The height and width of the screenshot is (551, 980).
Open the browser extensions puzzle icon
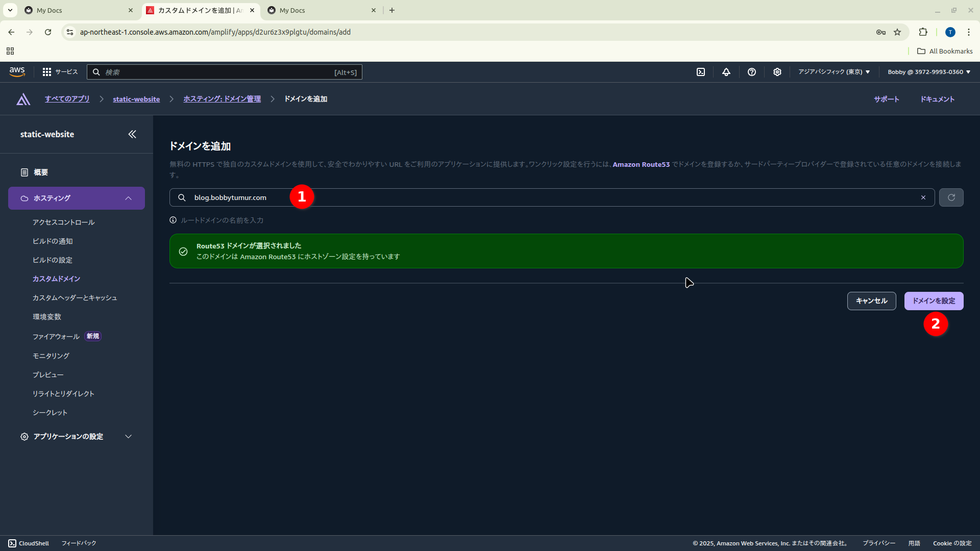pos(923,32)
